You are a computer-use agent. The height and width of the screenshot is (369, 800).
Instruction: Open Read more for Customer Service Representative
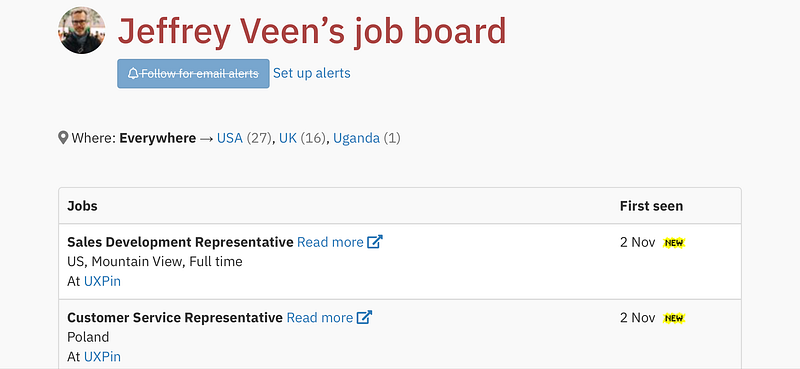tap(319, 317)
